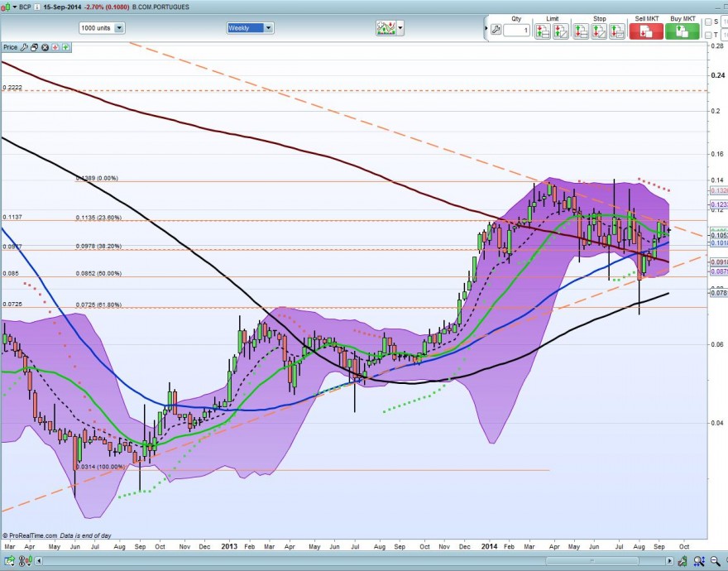Click the order settings wrench icon

[496, 30]
